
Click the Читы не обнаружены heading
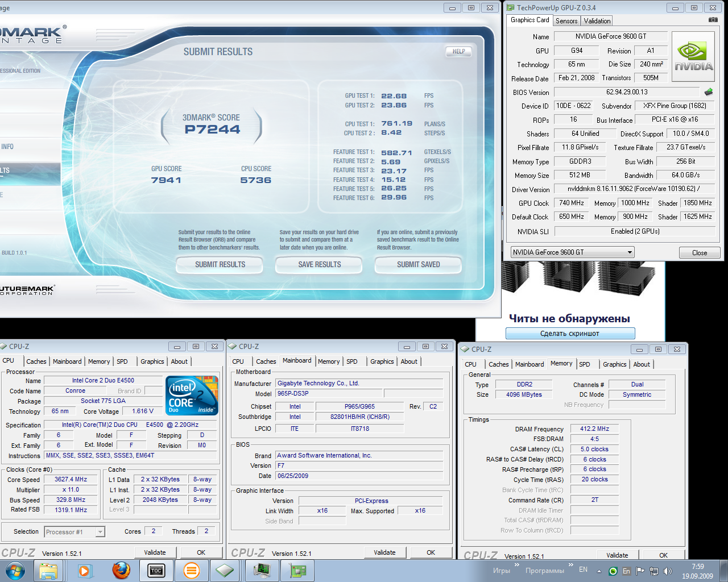[569, 318]
